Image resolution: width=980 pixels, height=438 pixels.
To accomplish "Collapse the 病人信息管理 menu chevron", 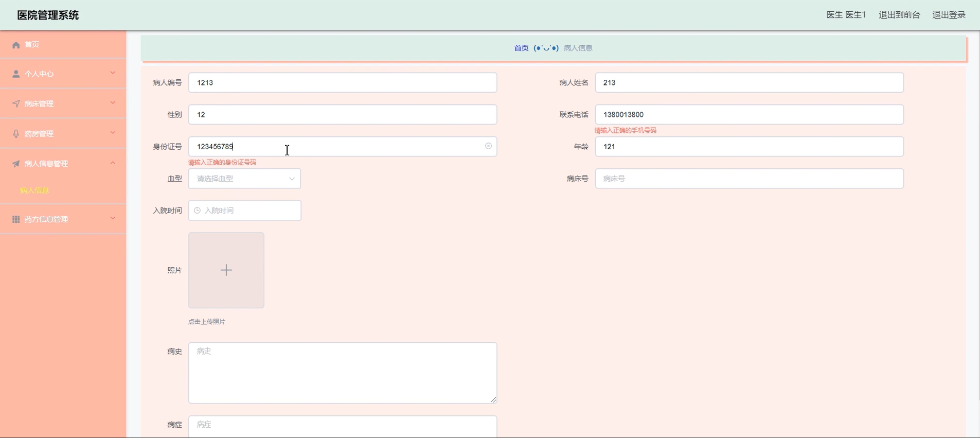I will coord(113,163).
